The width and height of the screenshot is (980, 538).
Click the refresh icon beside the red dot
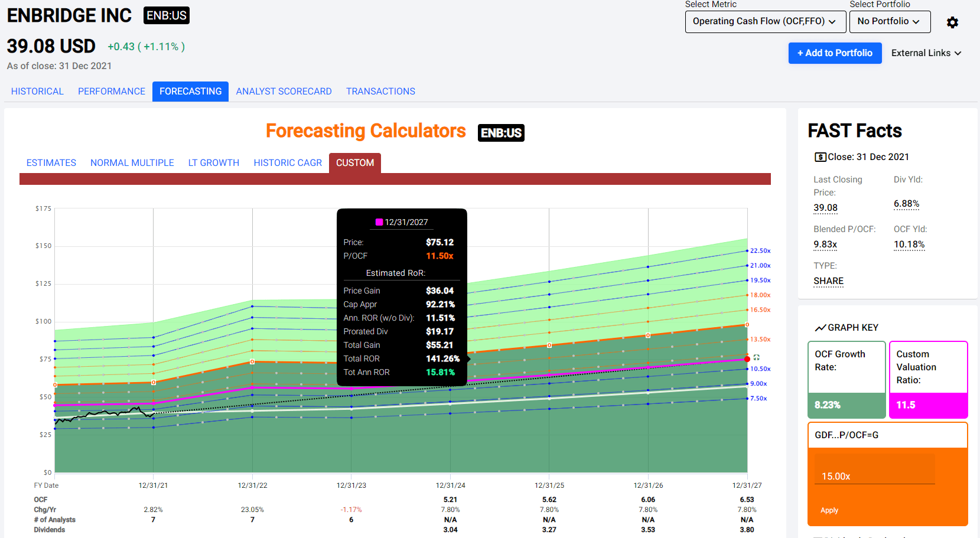pyautogui.click(x=757, y=357)
